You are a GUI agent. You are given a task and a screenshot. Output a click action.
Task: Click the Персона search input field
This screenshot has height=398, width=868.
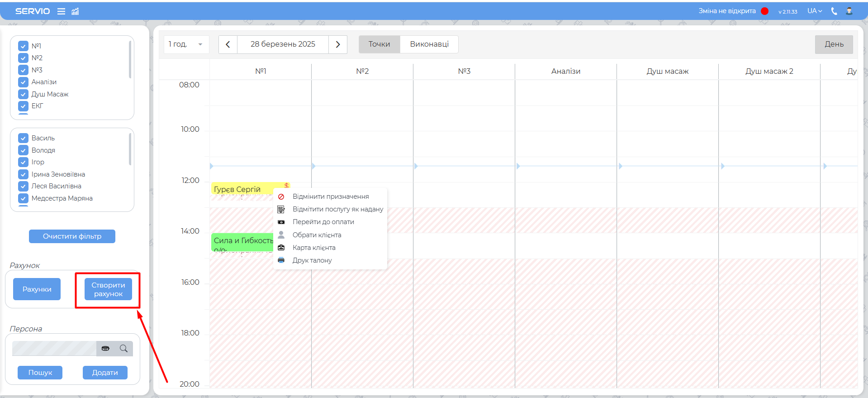point(54,349)
